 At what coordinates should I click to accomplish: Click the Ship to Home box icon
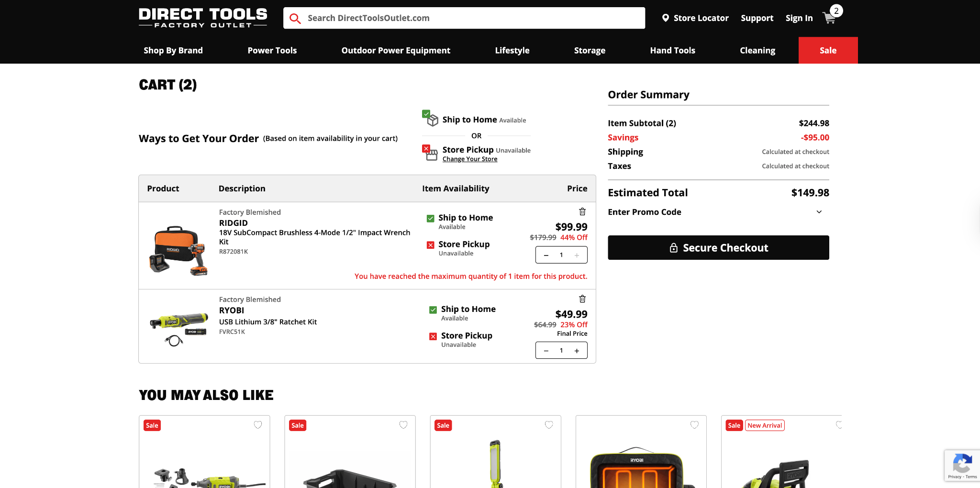click(431, 120)
